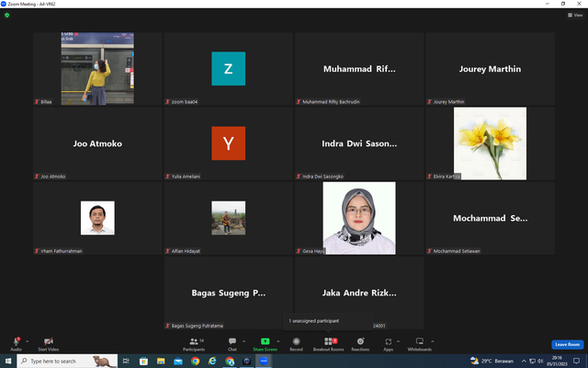Open audio options caret next to Audio
Screen dimensions: 588x368
27,341
